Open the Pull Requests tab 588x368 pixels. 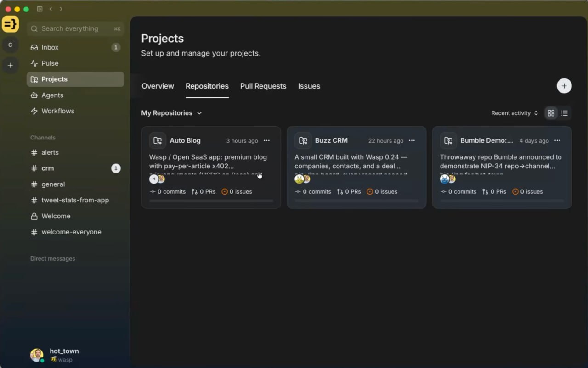[x=263, y=86]
